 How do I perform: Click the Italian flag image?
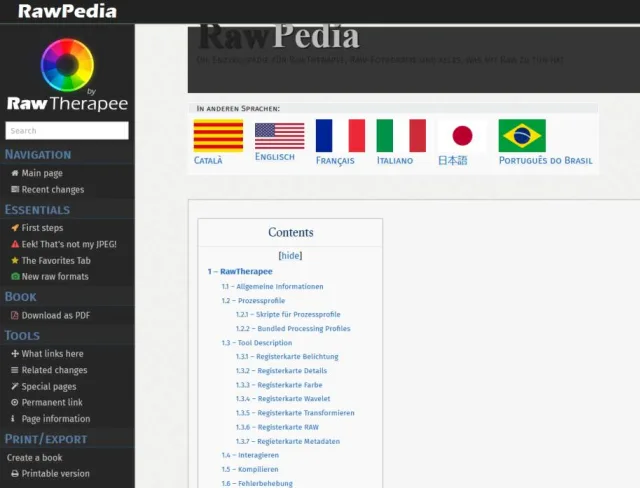401,135
